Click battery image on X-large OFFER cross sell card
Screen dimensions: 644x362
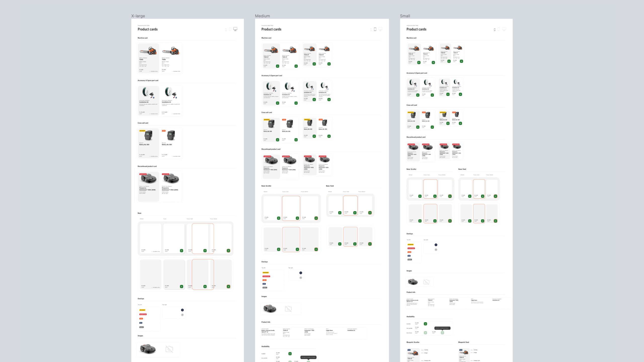[171, 136]
